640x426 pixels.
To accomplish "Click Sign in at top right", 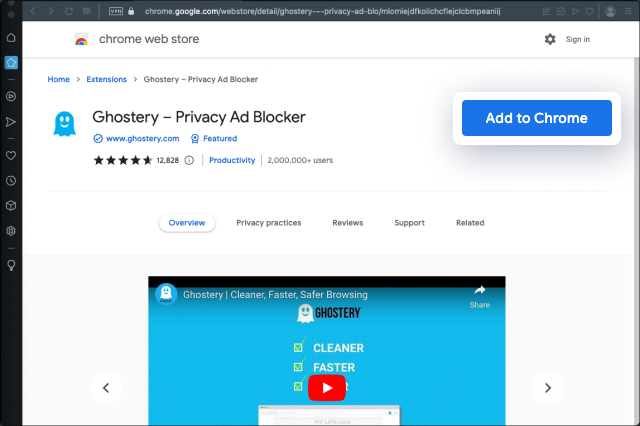I will coord(578,40).
